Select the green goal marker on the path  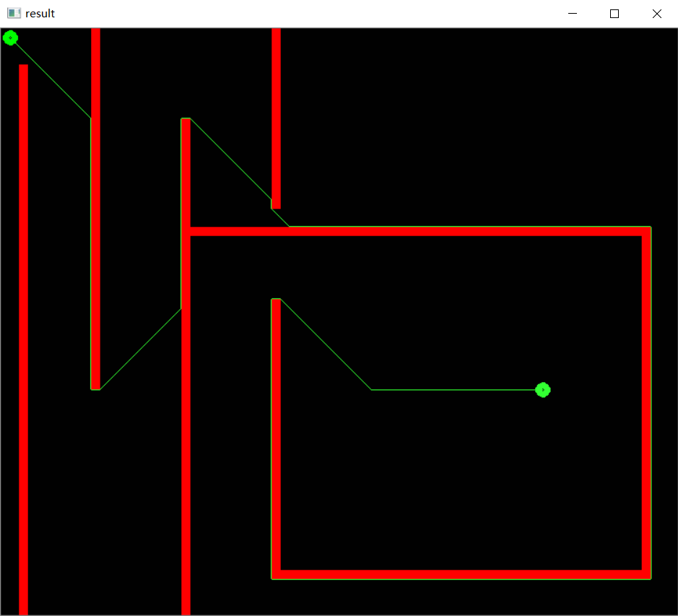[543, 389]
